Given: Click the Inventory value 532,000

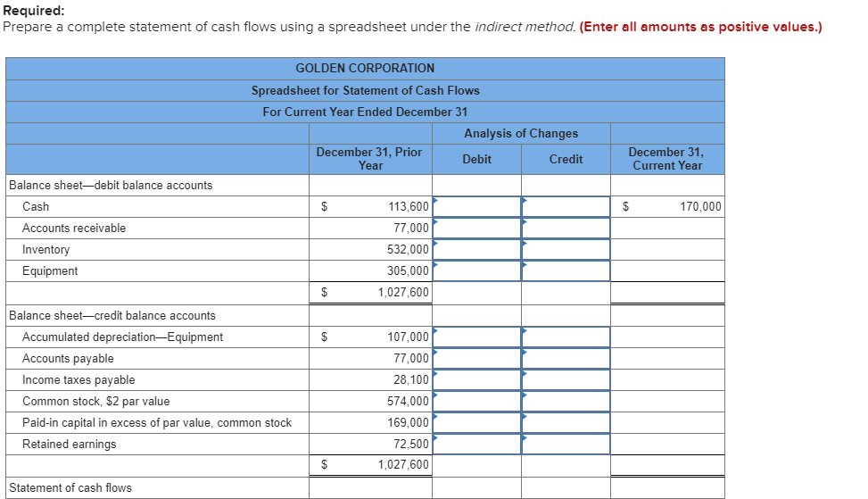Looking at the screenshot, I should coord(408,250).
